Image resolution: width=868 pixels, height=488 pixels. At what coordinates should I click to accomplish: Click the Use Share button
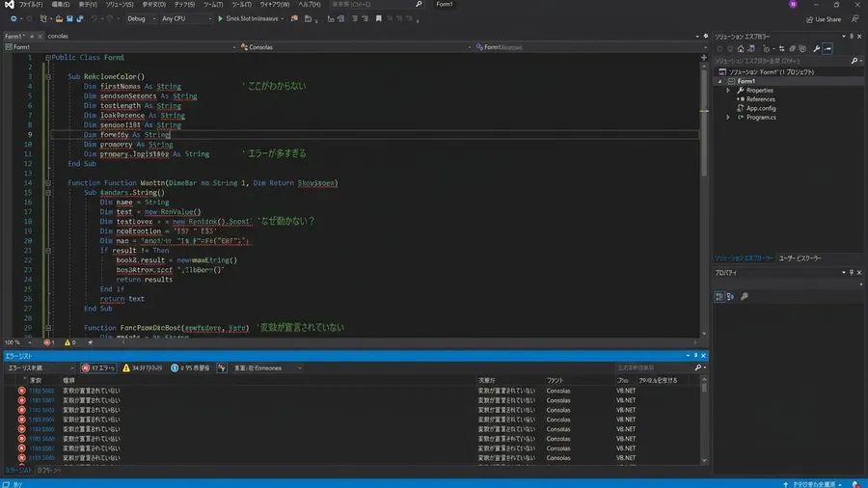[824, 19]
